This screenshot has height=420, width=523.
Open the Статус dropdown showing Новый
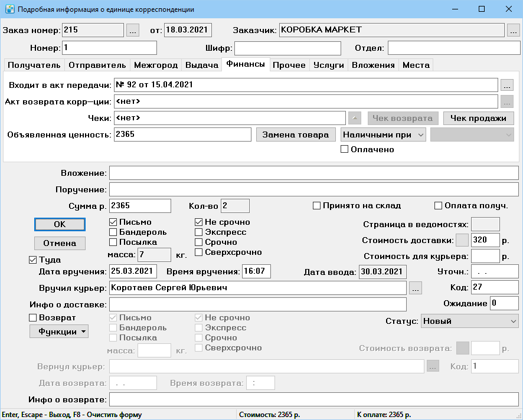(x=470, y=321)
